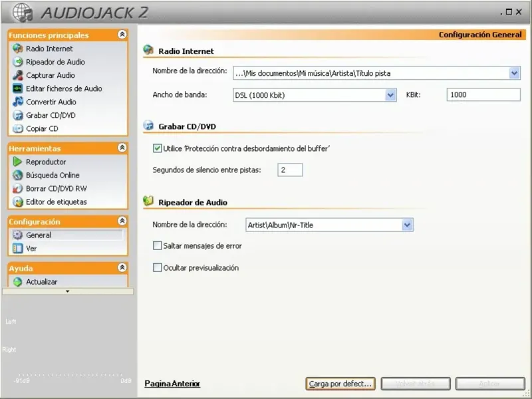The image size is (532, 399).
Task: Open Copiar CD from sidebar
Action: [42, 128]
